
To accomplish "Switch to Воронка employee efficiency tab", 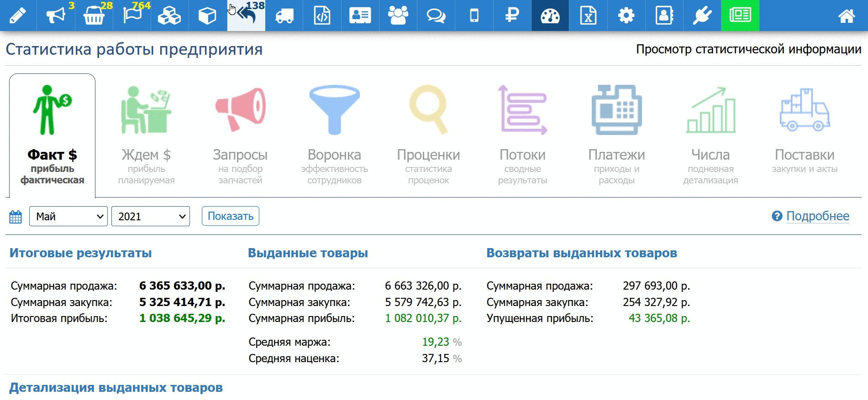I will pos(334,135).
